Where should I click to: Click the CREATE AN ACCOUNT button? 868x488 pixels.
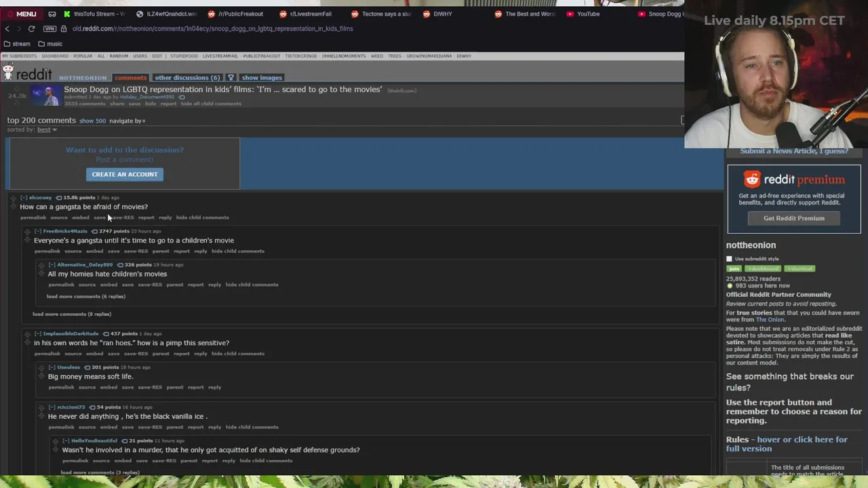(125, 174)
